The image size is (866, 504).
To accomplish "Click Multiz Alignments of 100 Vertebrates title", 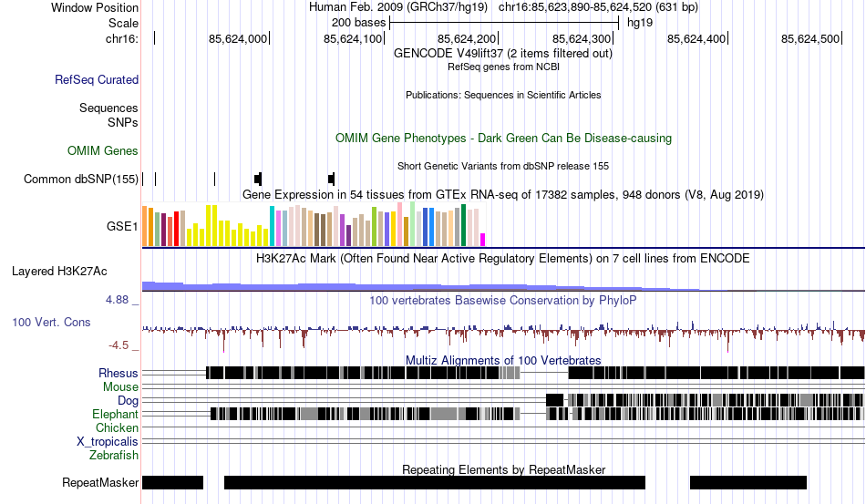I will tap(503, 361).
